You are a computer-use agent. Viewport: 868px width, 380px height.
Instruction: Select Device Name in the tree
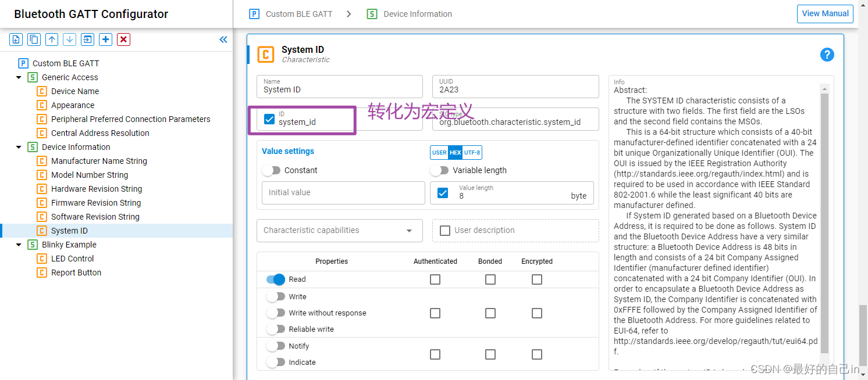[75, 91]
